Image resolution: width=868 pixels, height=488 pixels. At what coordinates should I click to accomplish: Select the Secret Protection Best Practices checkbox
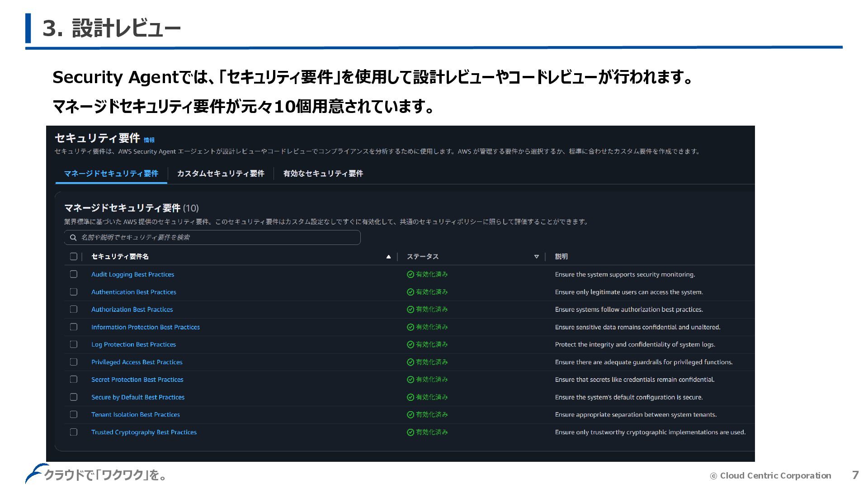click(x=74, y=380)
